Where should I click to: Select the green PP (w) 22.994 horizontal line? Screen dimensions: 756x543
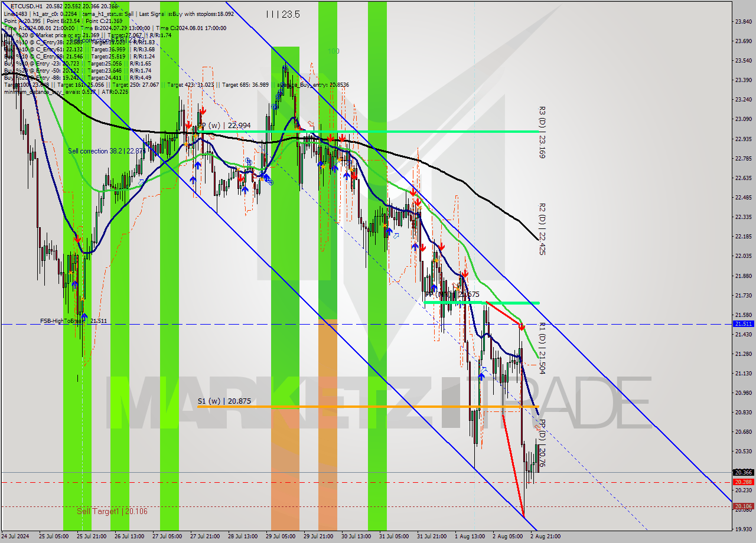click(x=367, y=131)
